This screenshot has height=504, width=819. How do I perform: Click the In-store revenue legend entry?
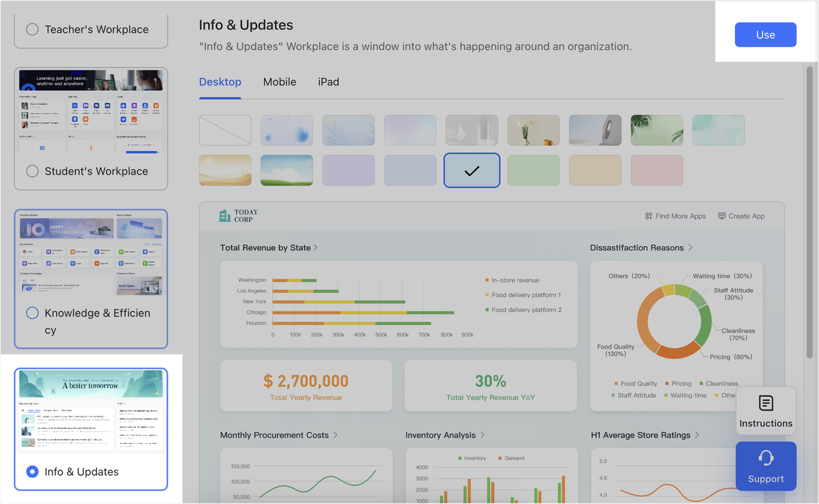(513, 280)
